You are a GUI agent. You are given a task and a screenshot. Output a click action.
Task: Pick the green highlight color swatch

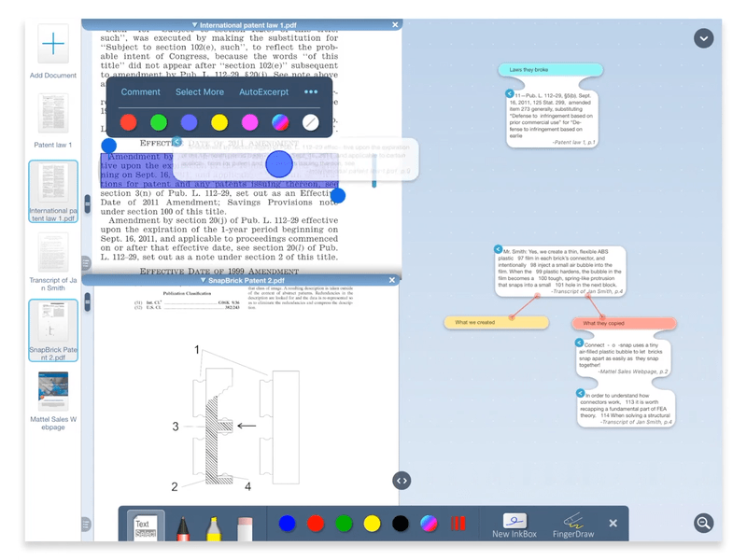tap(159, 122)
